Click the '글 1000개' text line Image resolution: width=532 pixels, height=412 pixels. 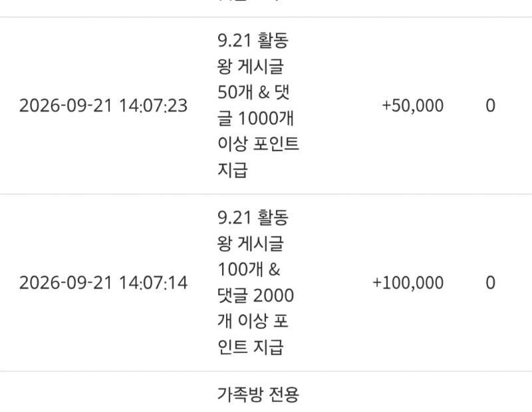pos(255,118)
